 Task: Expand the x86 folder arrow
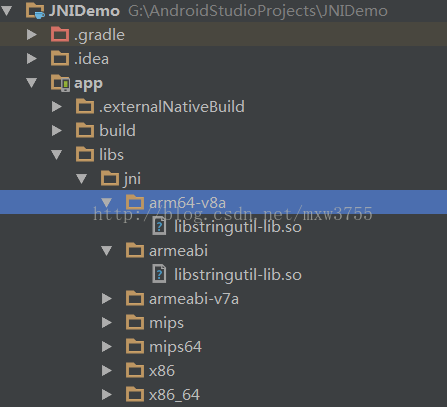click(107, 371)
